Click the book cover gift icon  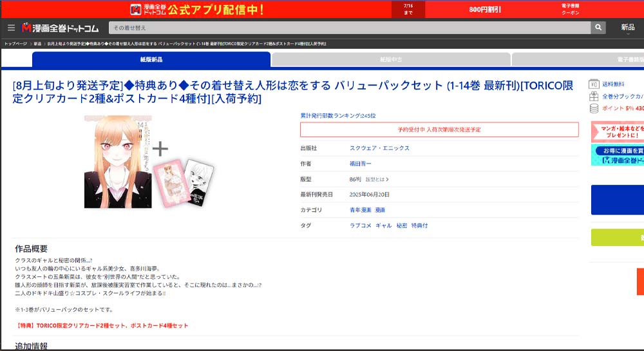pyautogui.click(x=594, y=97)
